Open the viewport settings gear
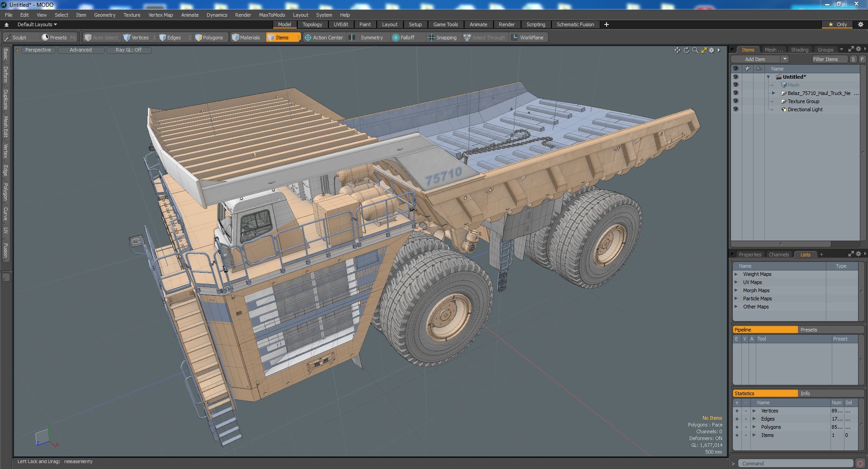The image size is (868, 469). (x=711, y=50)
